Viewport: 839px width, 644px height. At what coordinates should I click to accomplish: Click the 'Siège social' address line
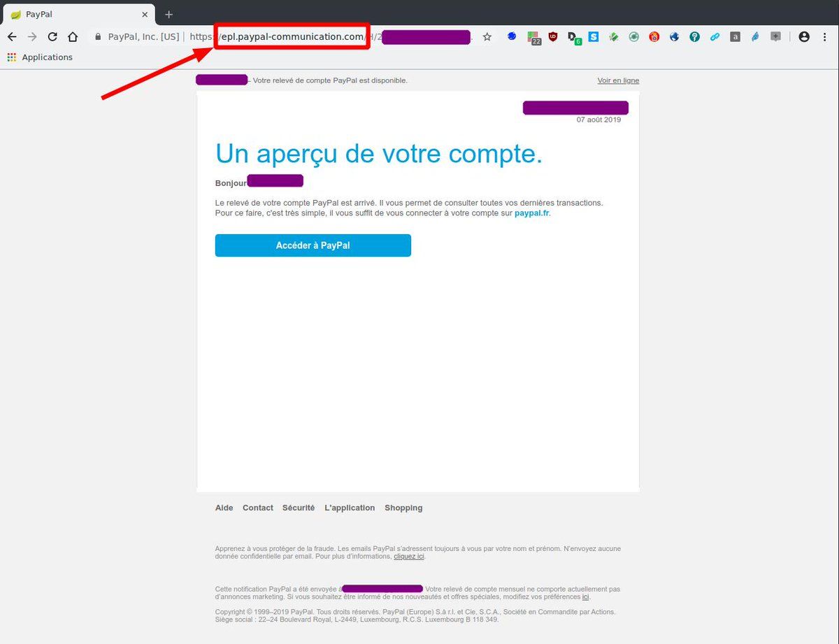pyautogui.click(x=357, y=620)
